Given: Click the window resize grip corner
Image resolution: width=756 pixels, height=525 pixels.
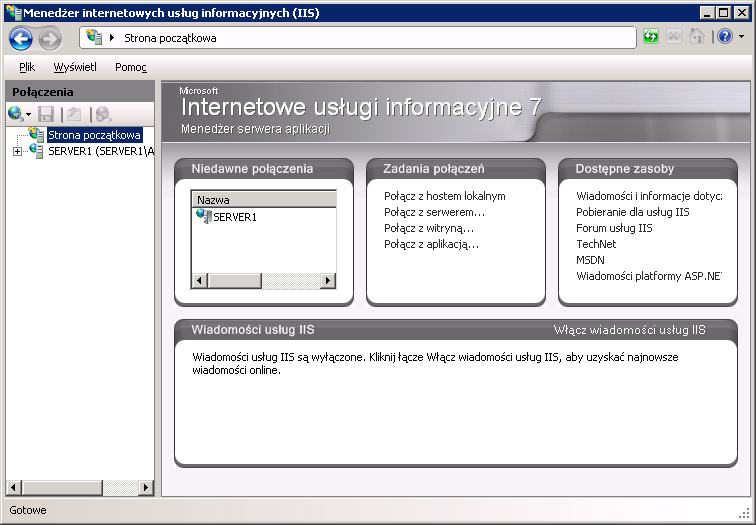Looking at the screenshot, I should click(x=745, y=514).
